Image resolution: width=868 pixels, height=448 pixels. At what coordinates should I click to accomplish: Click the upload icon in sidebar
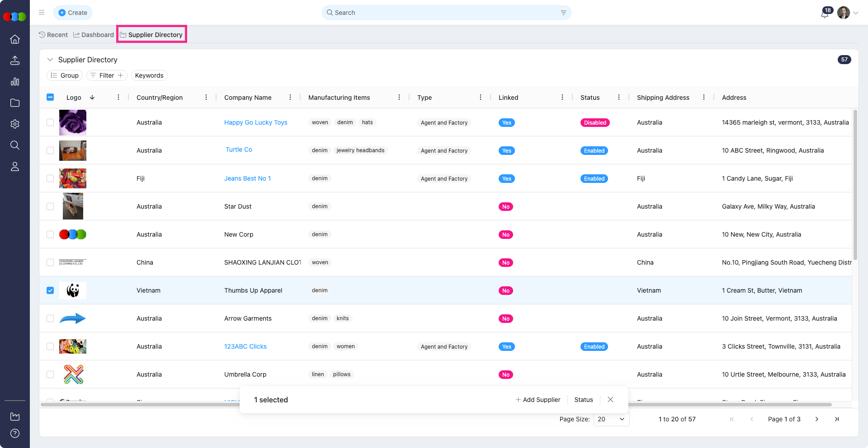(x=15, y=61)
